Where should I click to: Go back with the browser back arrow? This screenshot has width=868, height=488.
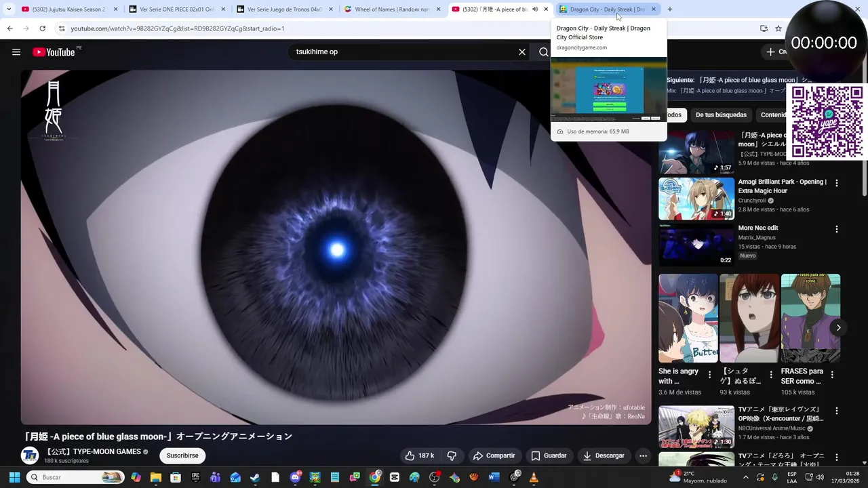click(x=9, y=28)
